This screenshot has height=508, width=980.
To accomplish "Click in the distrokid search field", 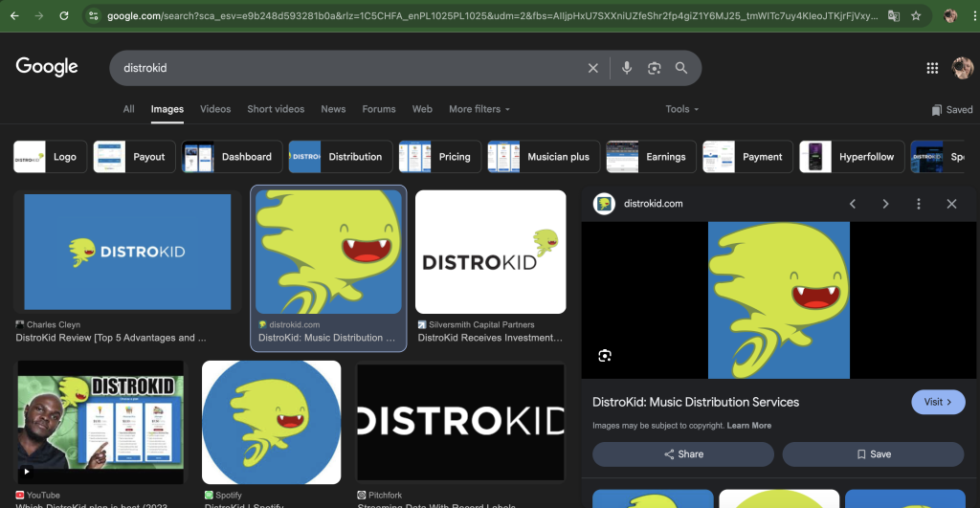I will pyautogui.click(x=350, y=68).
